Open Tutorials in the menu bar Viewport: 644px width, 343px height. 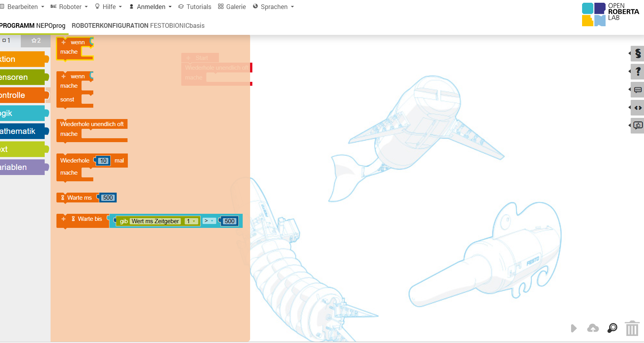[195, 7]
